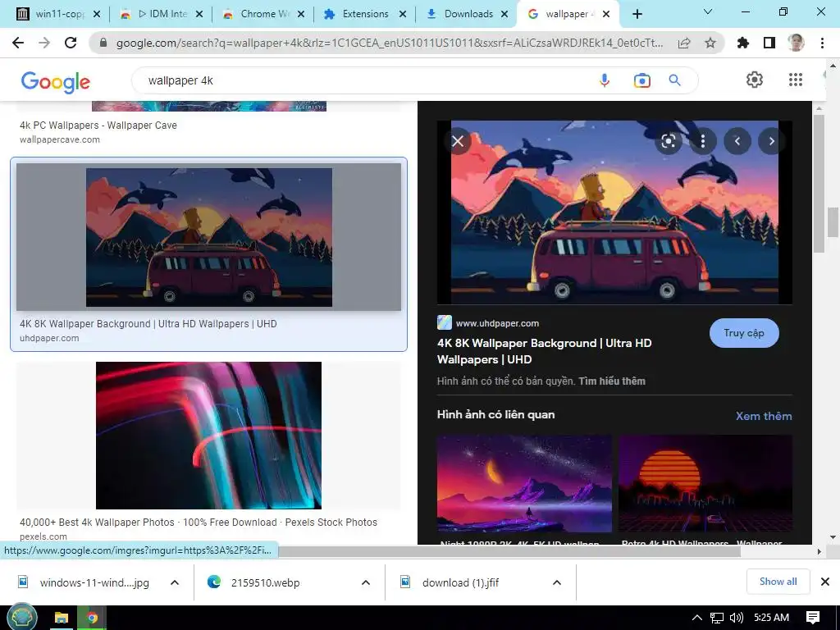Click the Truy cập button

(x=744, y=333)
